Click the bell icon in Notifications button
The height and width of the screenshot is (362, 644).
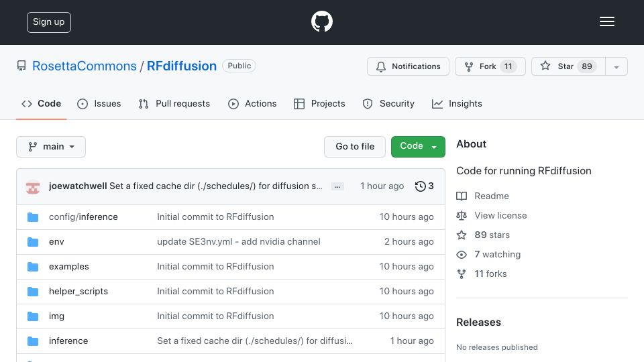[x=381, y=66]
